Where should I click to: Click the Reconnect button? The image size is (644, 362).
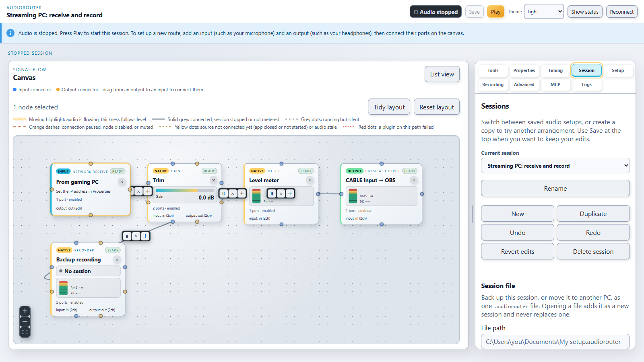[x=621, y=12]
